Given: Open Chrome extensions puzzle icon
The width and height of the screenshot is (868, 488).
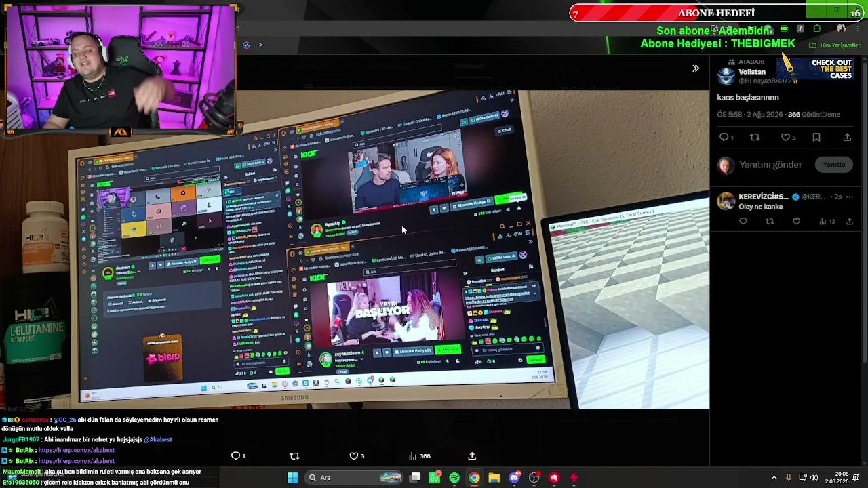Looking at the screenshot, I should pos(816,29).
